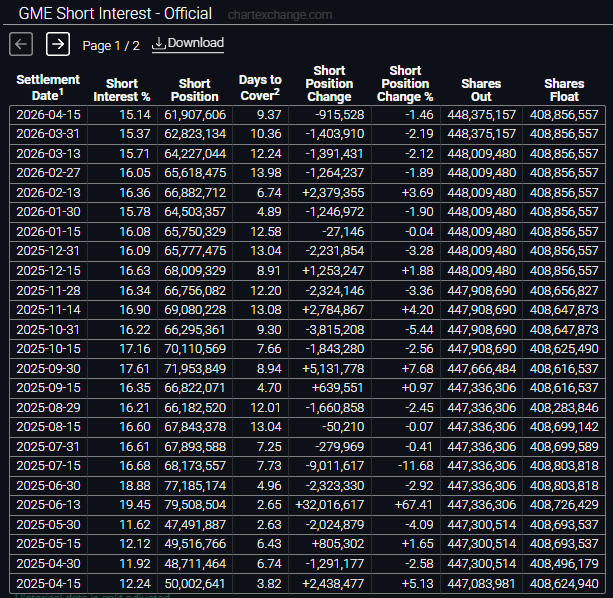Select the 2026-01-15 settlement date
Viewport: 613px width, 598px height.
(x=48, y=232)
